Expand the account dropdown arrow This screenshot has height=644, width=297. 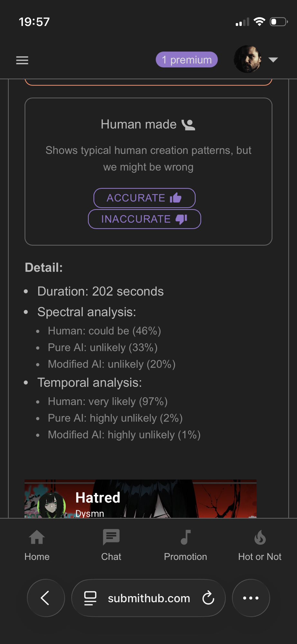pyautogui.click(x=273, y=60)
